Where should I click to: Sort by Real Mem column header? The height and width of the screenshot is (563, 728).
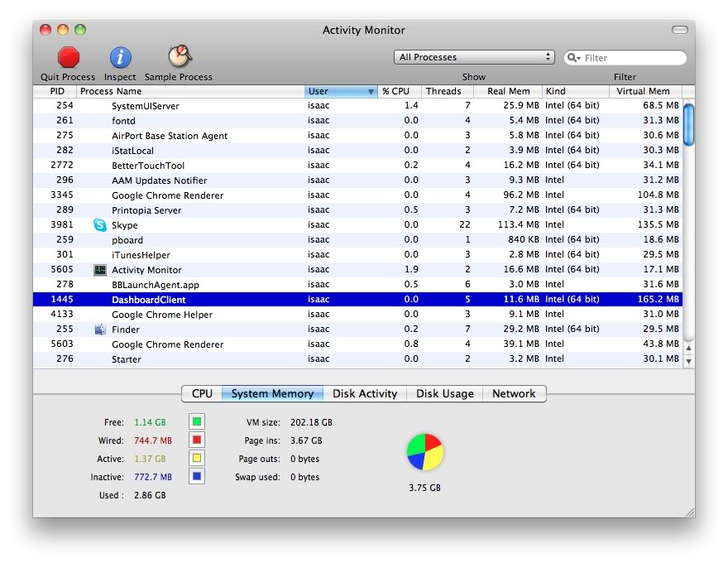(x=508, y=91)
